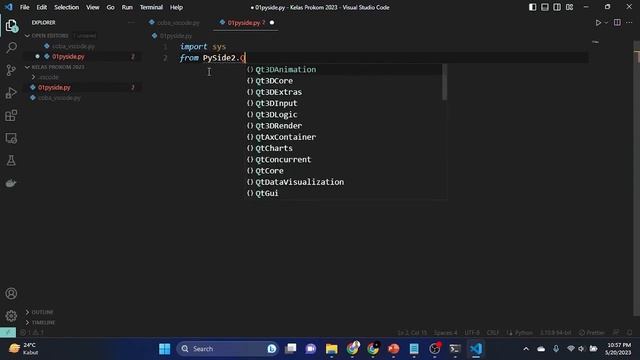Toggle the bottom panel layout
Viewport: 640px width, 360px height.
coord(545,7)
